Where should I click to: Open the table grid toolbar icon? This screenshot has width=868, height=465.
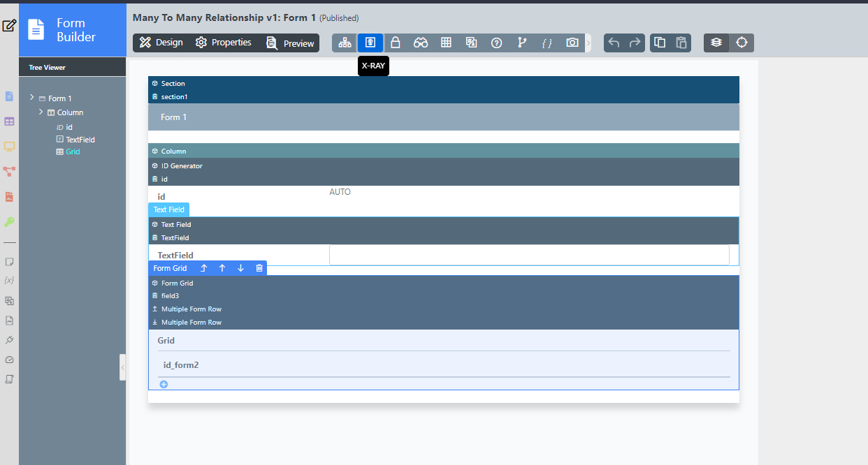click(x=446, y=43)
